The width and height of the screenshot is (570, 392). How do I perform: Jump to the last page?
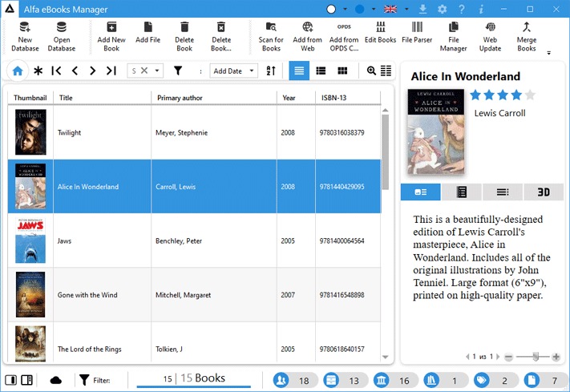(x=111, y=71)
